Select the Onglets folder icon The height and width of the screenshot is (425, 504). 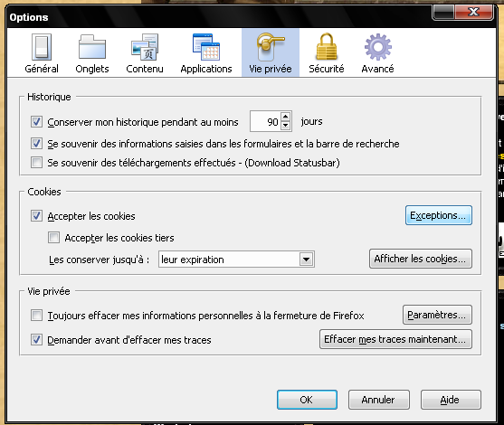pos(92,47)
